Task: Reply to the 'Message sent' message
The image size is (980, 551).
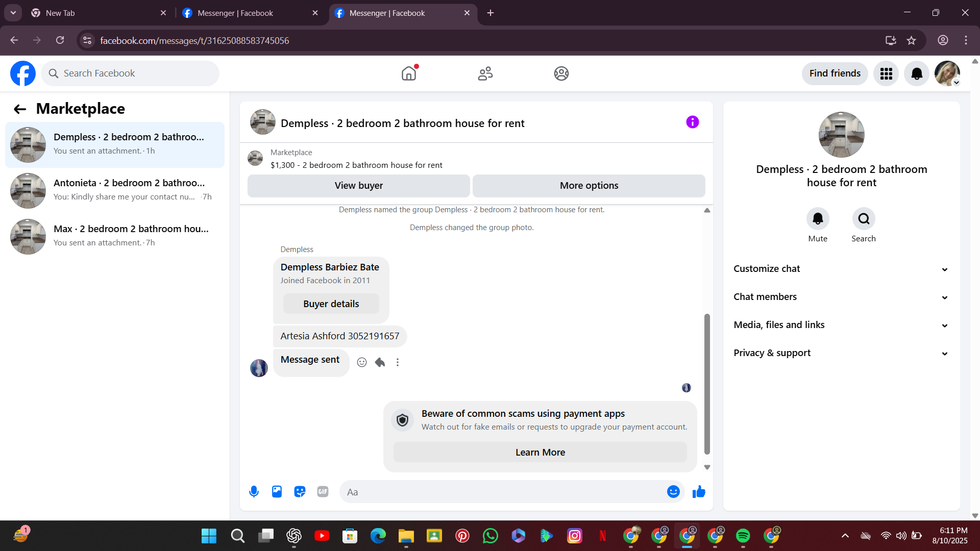Action: (x=380, y=362)
